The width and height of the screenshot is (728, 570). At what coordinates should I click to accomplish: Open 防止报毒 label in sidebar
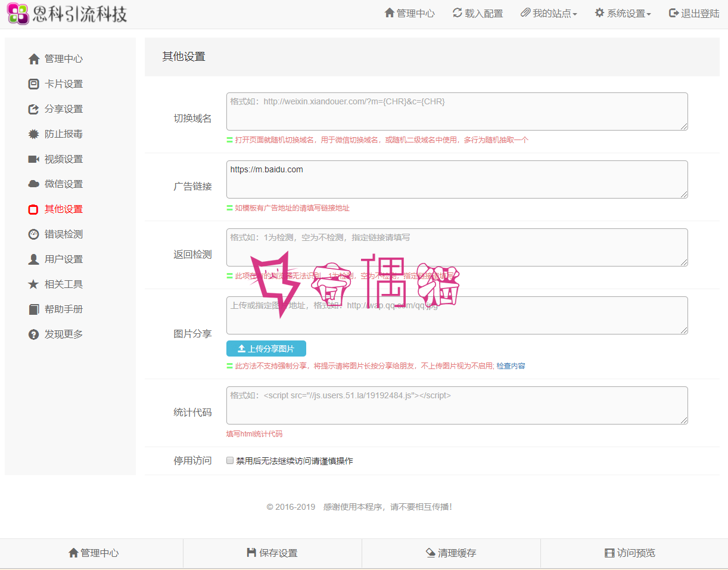click(x=64, y=134)
